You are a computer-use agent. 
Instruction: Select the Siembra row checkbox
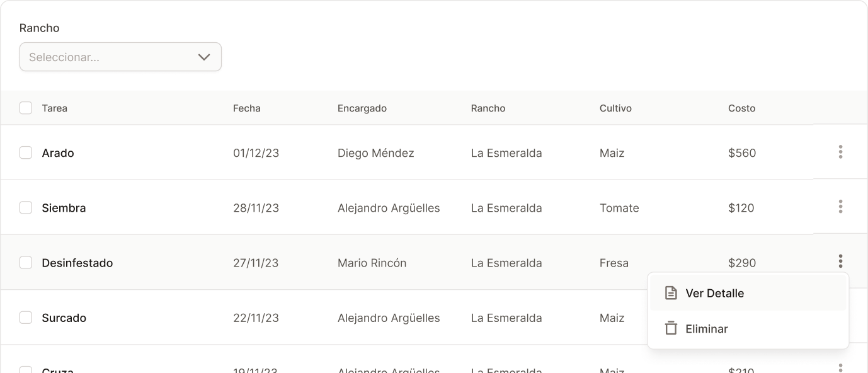click(26, 207)
